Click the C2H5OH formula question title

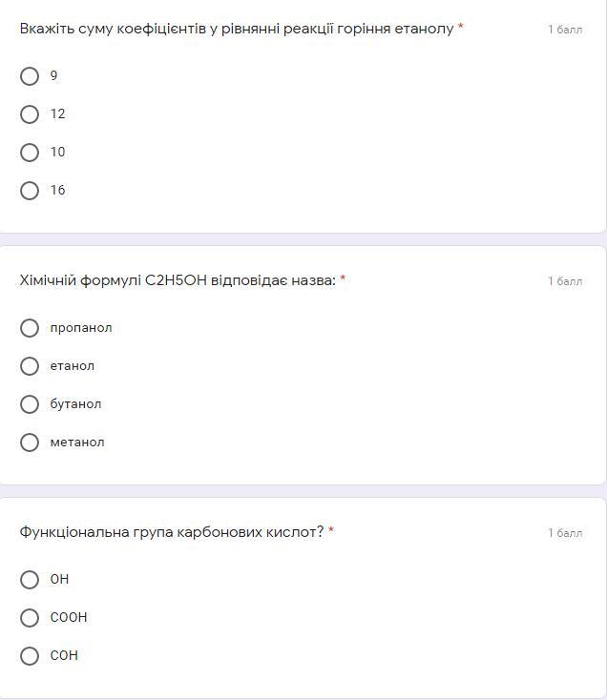178,280
